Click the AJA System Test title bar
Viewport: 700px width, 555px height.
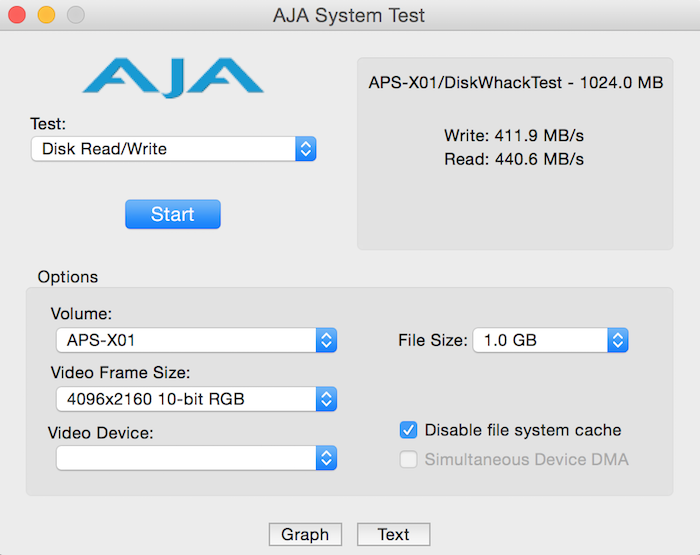tap(349, 16)
